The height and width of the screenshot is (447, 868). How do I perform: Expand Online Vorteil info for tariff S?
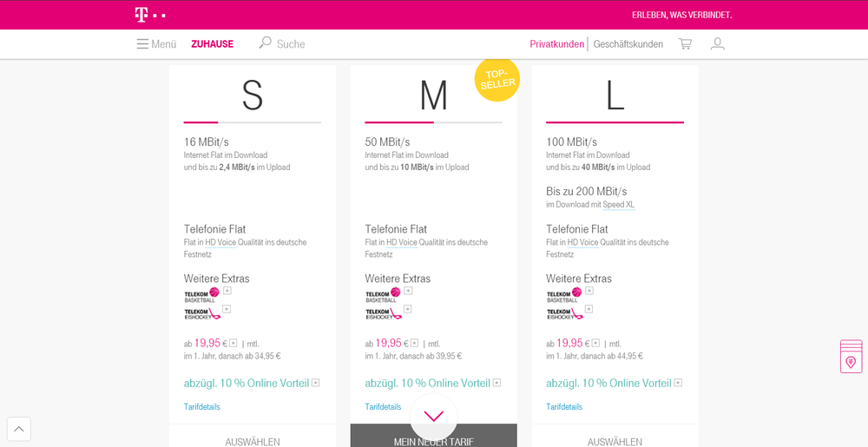(316, 383)
